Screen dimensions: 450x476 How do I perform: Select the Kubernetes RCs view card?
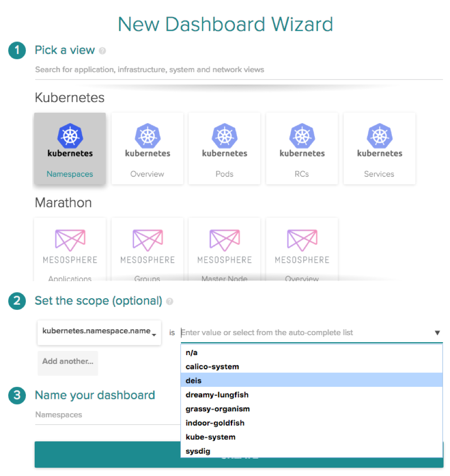pyautogui.click(x=302, y=149)
